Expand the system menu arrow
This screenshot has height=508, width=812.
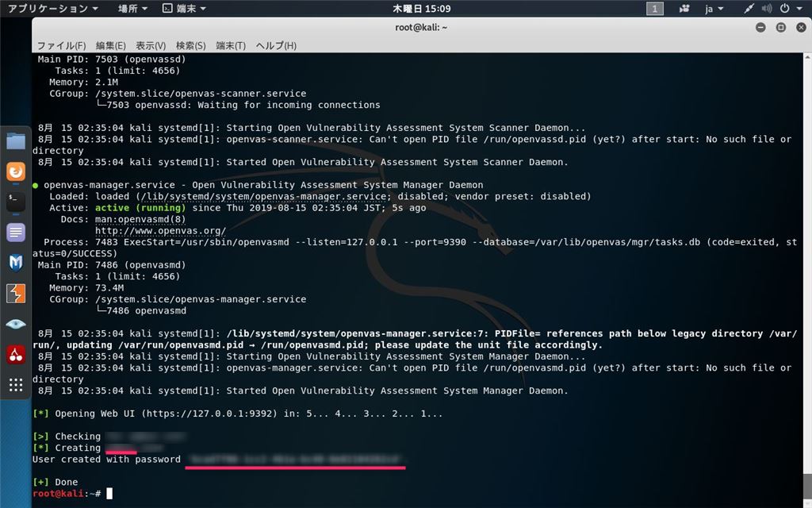tap(801, 8)
